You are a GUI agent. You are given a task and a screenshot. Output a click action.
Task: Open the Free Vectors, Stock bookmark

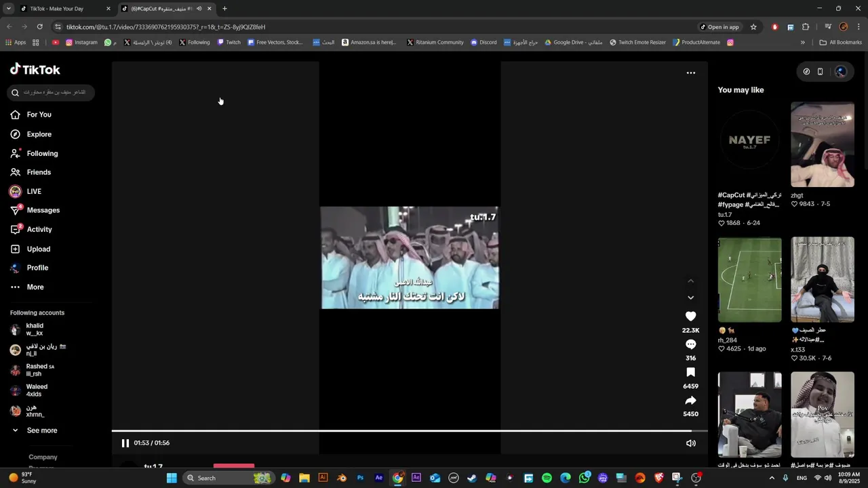click(275, 42)
